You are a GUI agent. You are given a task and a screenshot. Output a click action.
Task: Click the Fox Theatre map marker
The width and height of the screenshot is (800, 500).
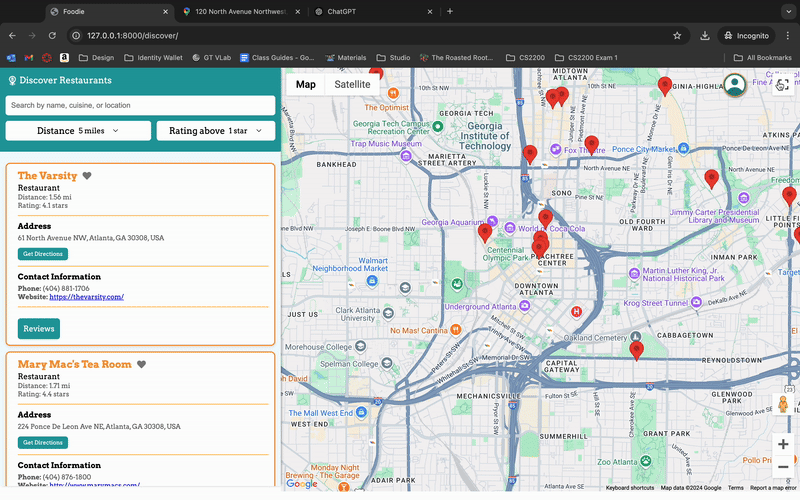(556, 149)
